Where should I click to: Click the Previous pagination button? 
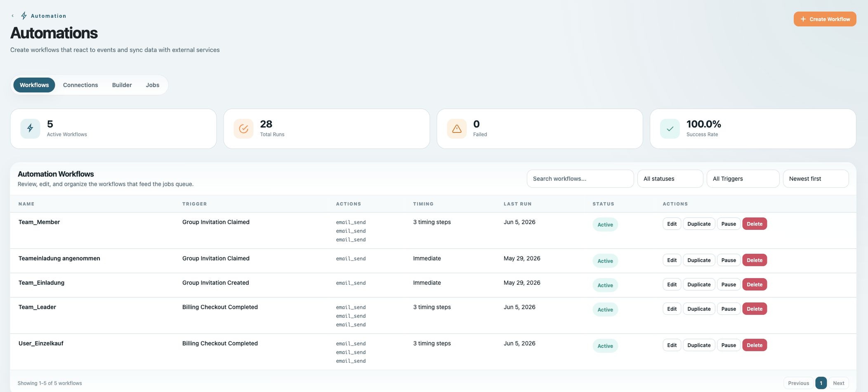[798, 383]
